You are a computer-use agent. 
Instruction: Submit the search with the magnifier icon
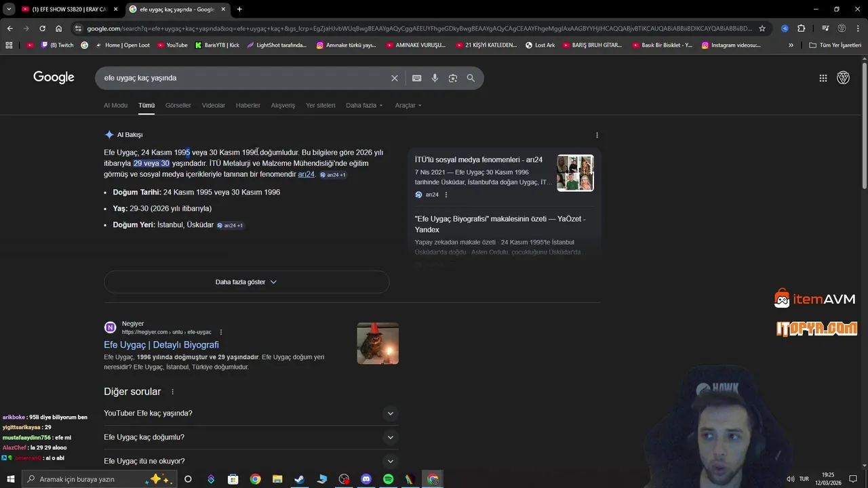click(471, 78)
